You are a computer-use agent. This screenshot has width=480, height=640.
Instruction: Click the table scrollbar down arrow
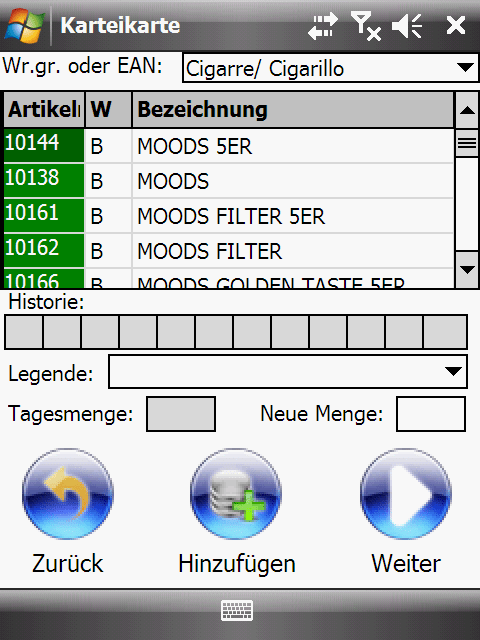click(467, 269)
